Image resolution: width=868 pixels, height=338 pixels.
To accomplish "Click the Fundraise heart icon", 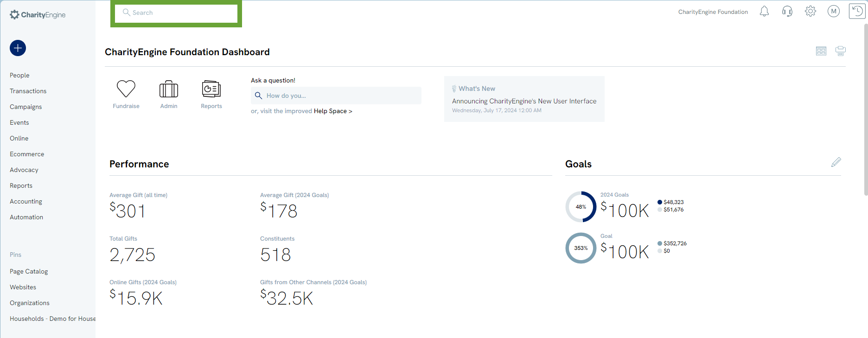I will (x=126, y=89).
